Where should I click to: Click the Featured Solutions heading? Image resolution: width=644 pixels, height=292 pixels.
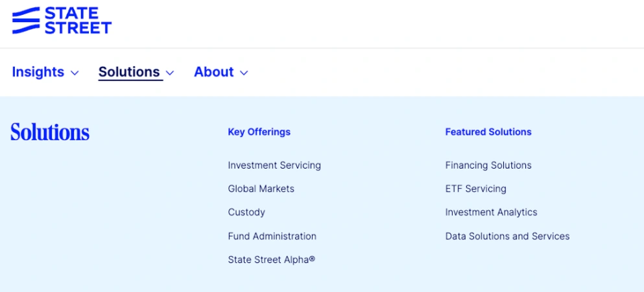488,132
